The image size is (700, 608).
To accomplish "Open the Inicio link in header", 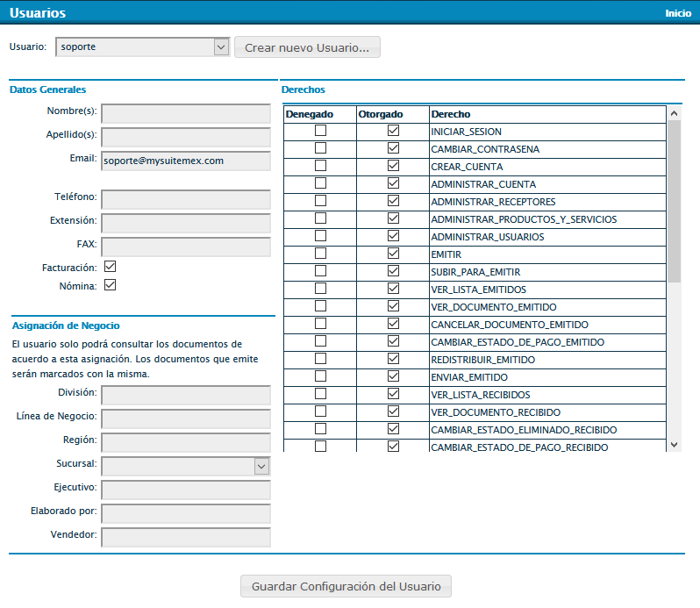I will click(x=677, y=13).
